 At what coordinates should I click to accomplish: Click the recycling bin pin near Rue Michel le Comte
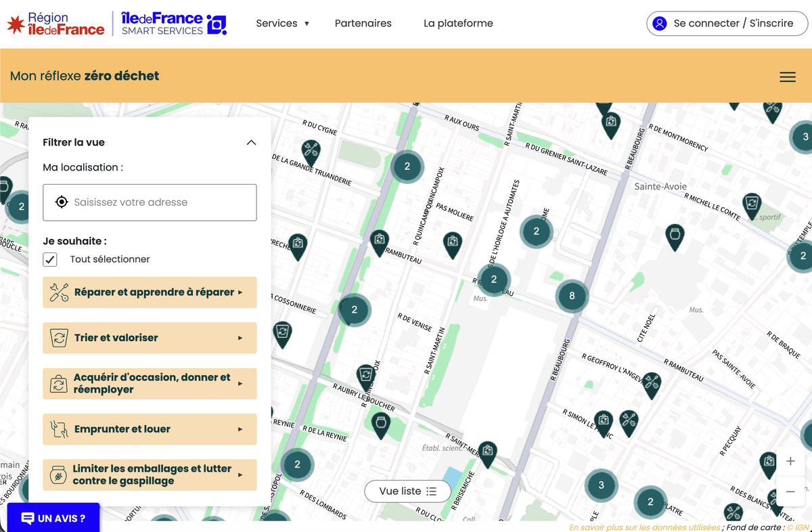(751, 203)
